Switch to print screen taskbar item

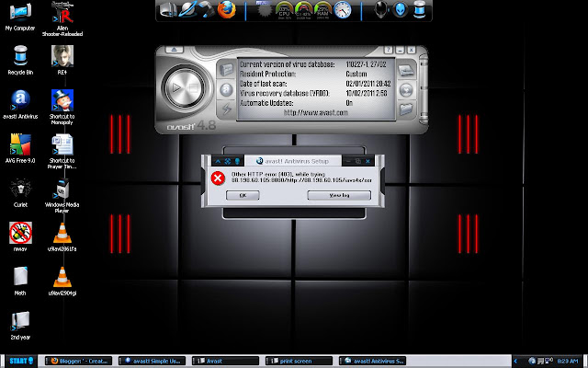tap(299, 362)
